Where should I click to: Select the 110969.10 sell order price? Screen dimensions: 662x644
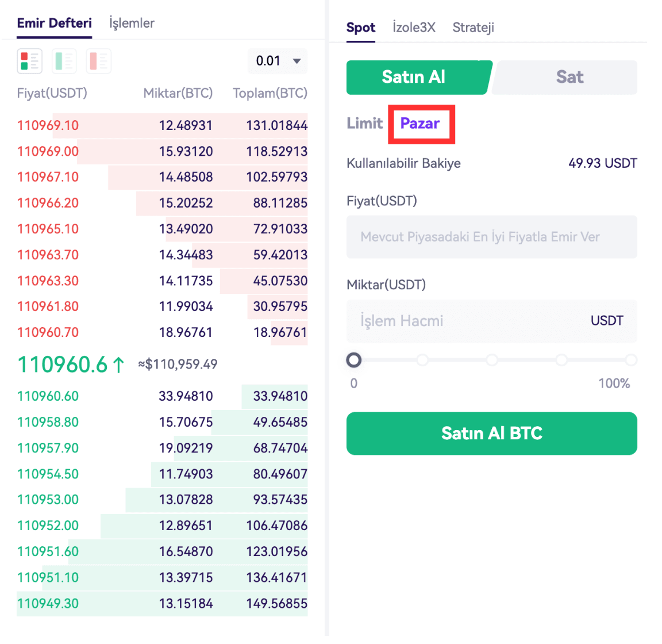pos(48,125)
